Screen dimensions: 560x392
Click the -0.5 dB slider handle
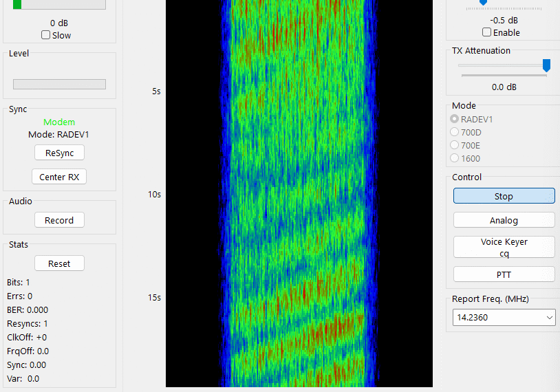pos(483,3)
